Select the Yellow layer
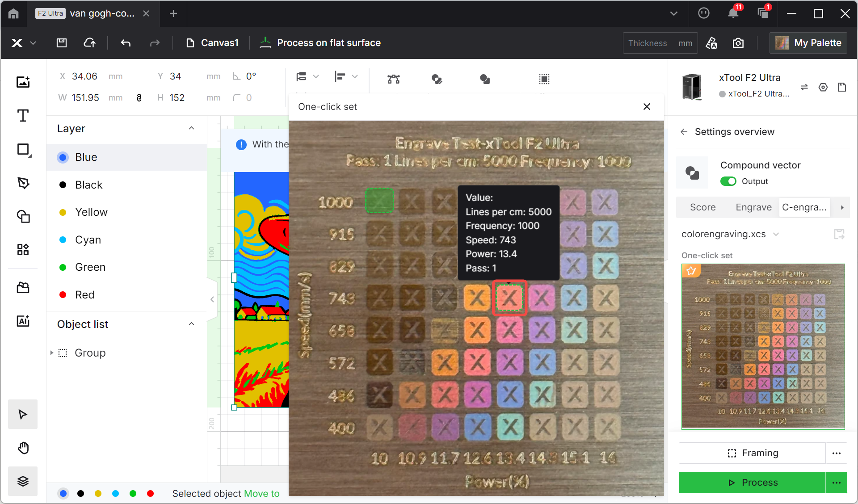This screenshot has height=504, width=858. pos(126,212)
